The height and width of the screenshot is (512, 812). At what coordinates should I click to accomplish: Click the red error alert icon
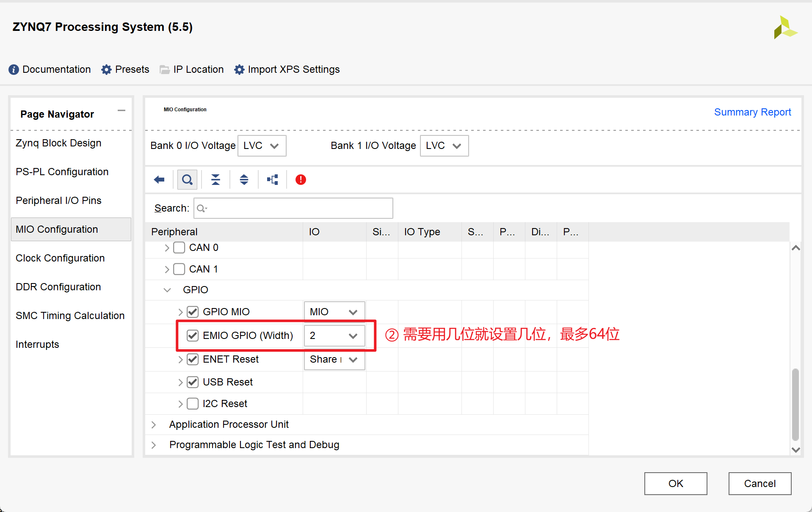click(301, 180)
